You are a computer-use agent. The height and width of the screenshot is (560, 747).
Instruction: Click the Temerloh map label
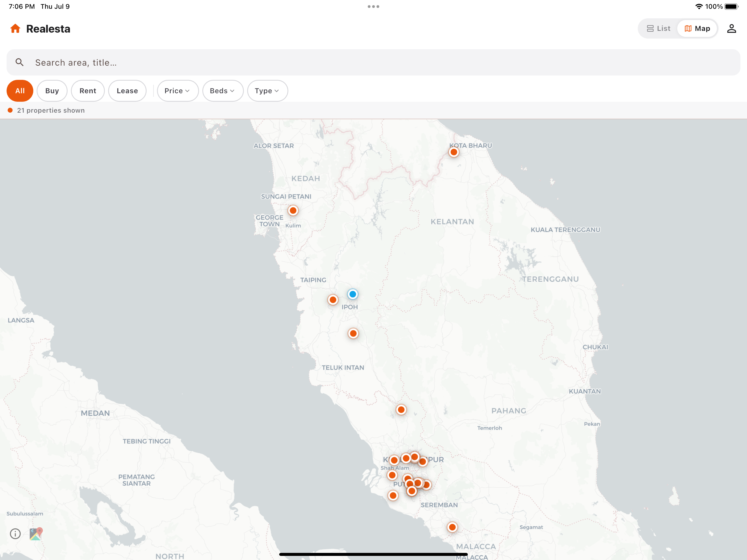pyautogui.click(x=489, y=428)
